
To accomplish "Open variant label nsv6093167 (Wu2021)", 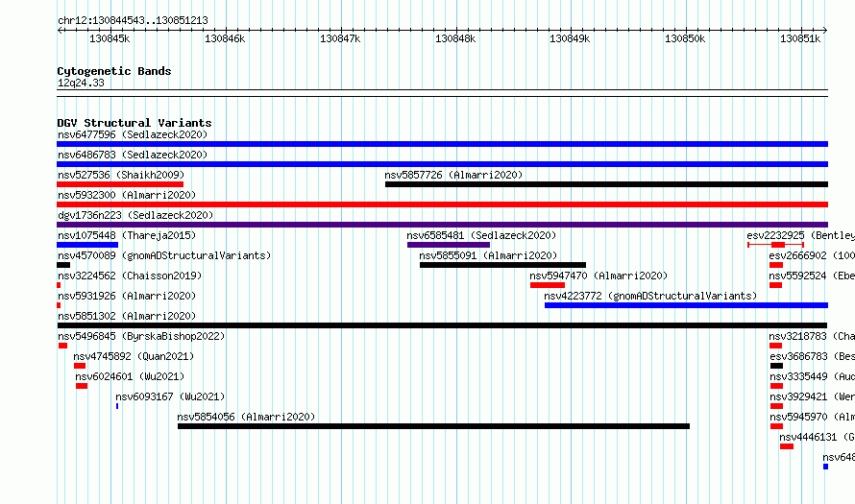I will 170,396.
